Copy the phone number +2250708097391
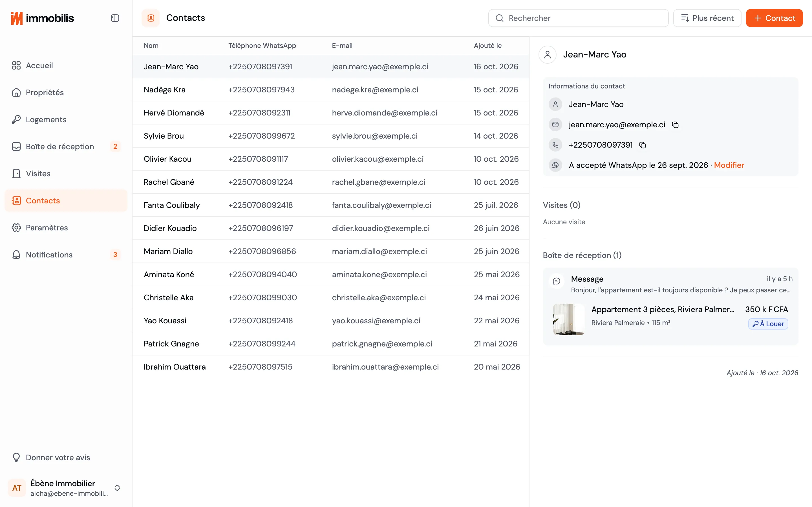Screen dimensions: 812x507 (643, 145)
